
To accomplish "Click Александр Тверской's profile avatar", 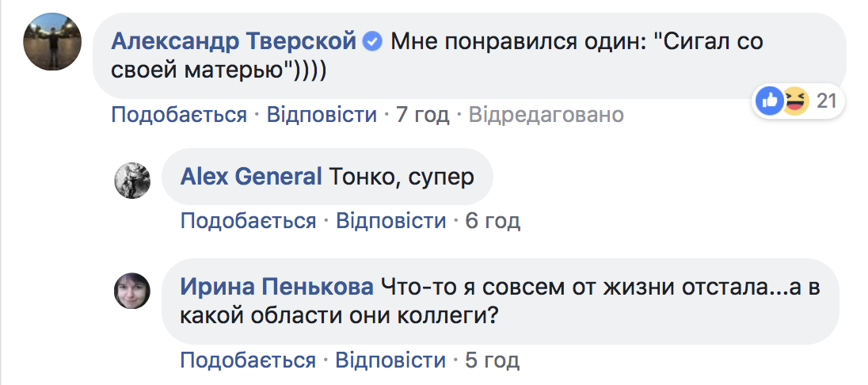I will [x=53, y=42].
